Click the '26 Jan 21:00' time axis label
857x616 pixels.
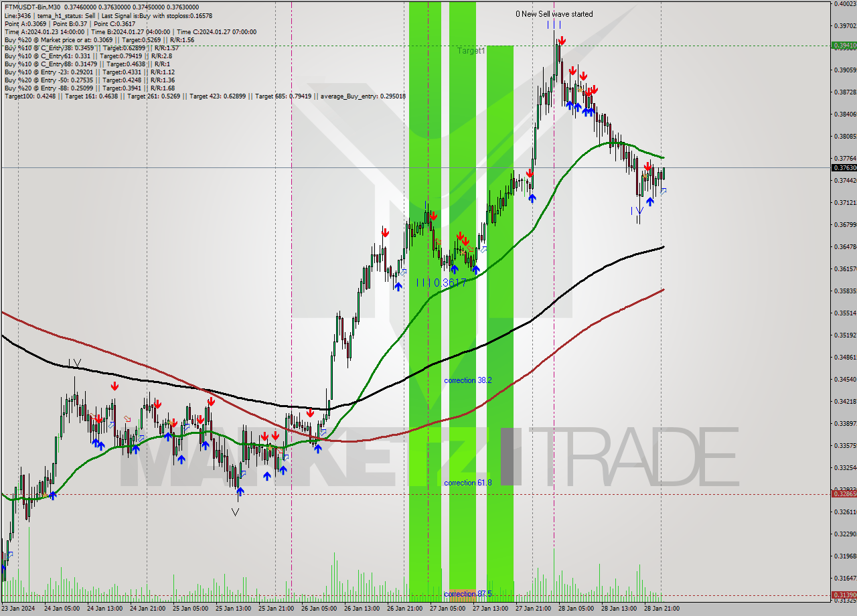click(x=404, y=609)
